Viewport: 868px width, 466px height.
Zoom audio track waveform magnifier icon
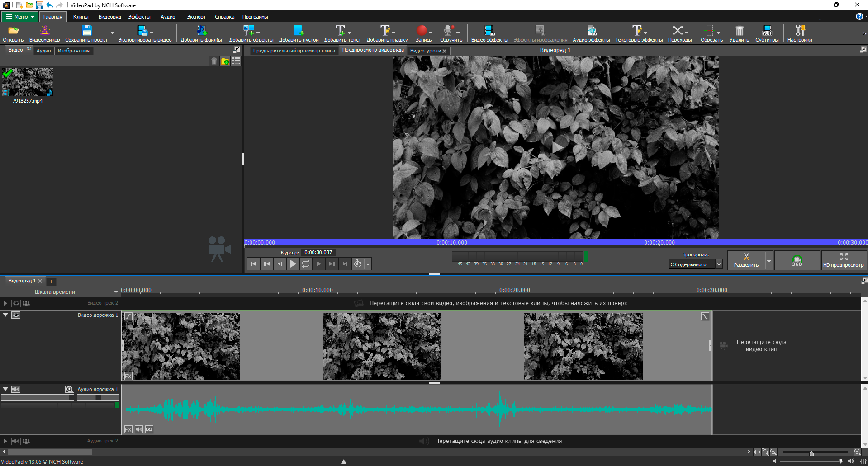pyautogui.click(x=70, y=389)
